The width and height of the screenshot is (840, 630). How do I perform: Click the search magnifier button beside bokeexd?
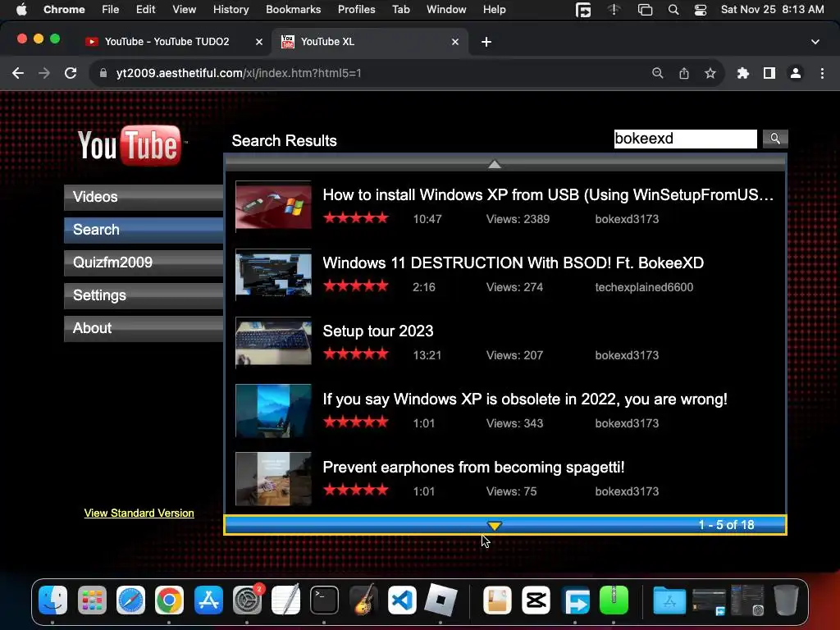775,139
